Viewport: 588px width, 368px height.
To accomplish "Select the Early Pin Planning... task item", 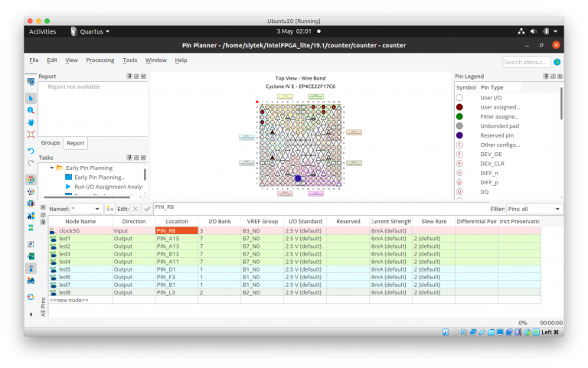I will click(100, 177).
